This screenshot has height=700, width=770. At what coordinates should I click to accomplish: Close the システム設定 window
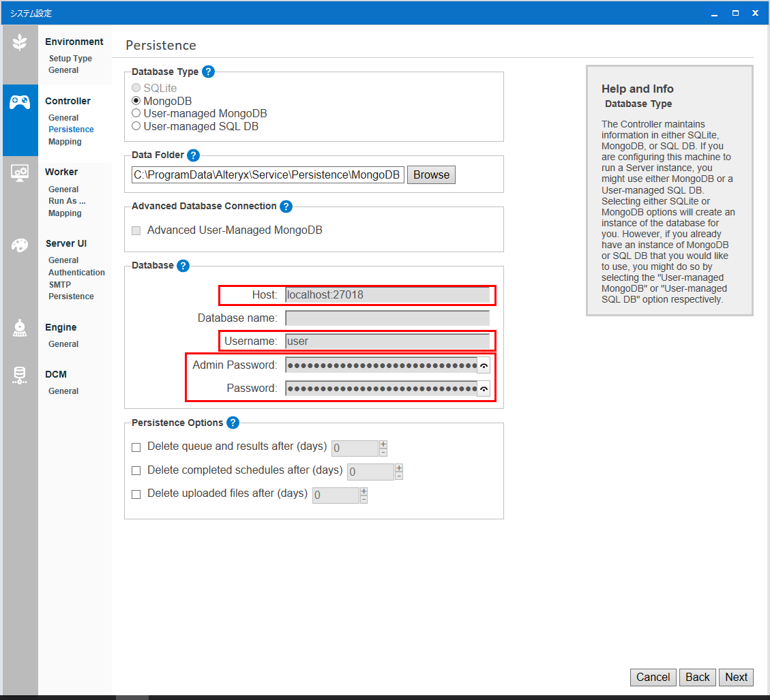pyautogui.click(x=755, y=13)
